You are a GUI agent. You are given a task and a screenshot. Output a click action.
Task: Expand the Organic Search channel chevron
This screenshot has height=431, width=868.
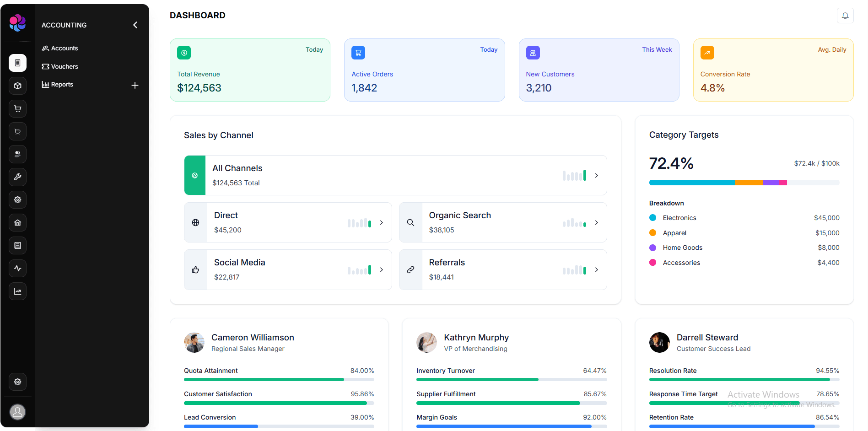click(x=596, y=222)
